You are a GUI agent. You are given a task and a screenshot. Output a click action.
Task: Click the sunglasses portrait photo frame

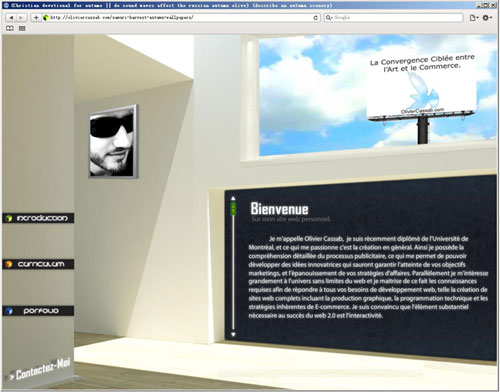113,142
